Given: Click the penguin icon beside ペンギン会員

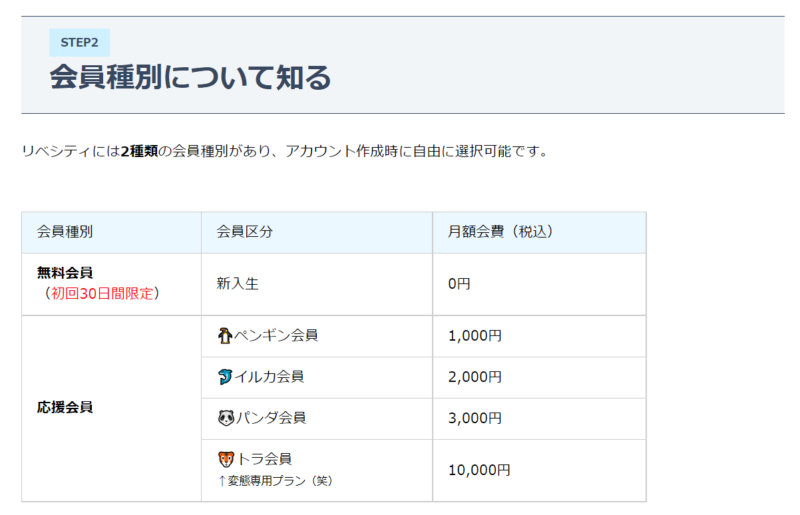Looking at the screenshot, I should point(225,336).
